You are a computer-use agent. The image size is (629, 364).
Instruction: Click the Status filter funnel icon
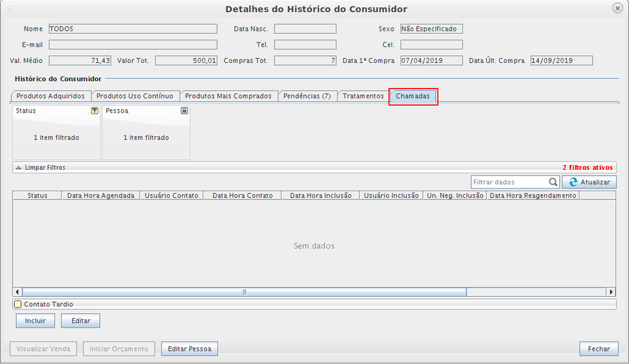pyautogui.click(x=94, y=111)
